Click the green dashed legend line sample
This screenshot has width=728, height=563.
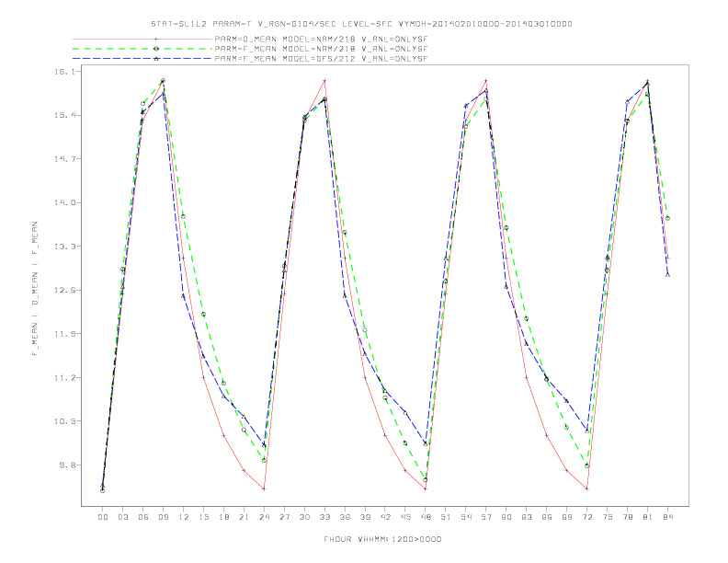[x=142, y=49]
